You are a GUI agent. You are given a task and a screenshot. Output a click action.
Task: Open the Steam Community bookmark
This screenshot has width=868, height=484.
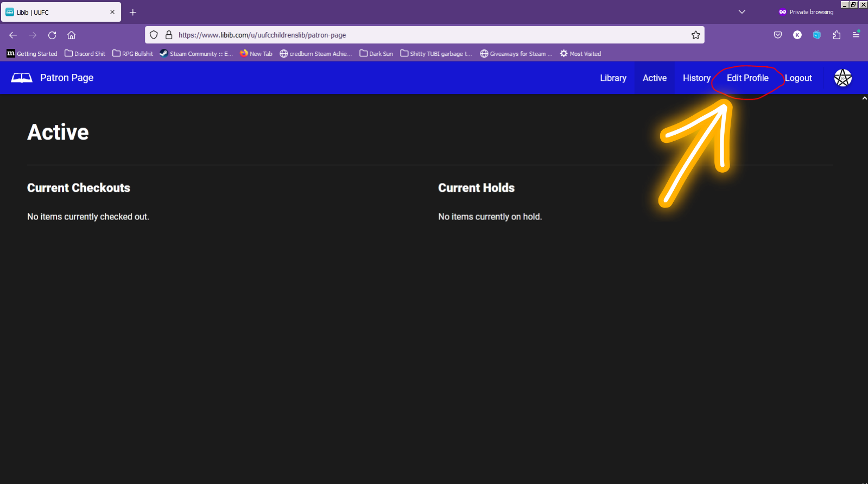[x=196, y=54]
